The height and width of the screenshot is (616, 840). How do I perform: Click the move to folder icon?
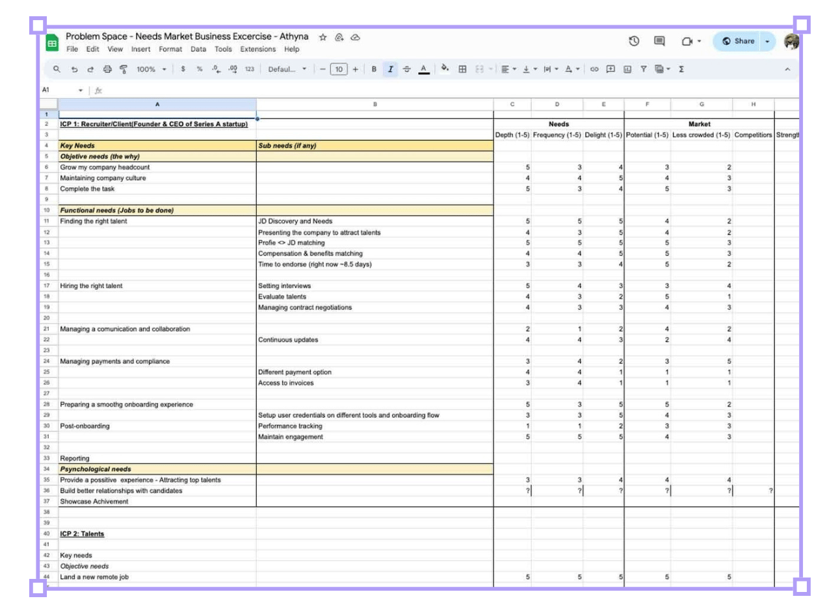pyautogui.click(x=339, y=37)
